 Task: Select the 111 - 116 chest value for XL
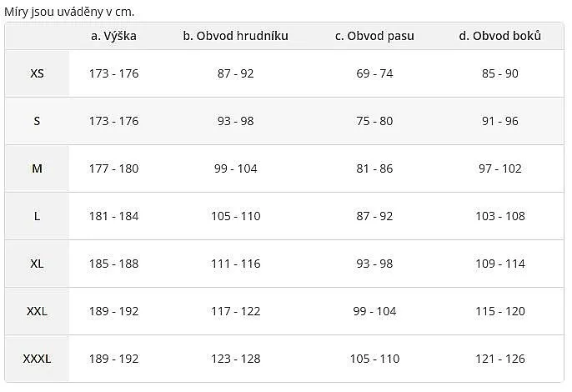coord(236,264)
